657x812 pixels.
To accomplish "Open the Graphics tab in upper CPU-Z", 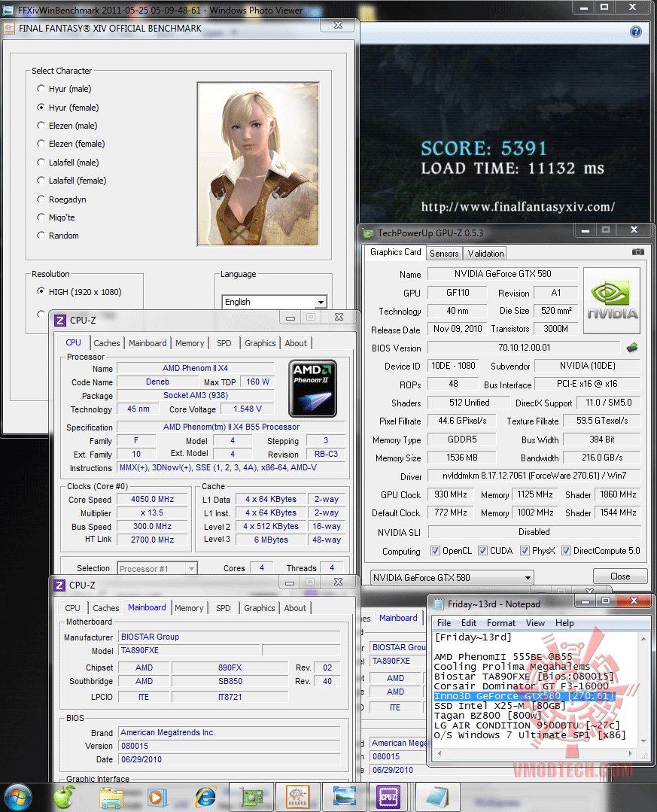I will [x=260, y=343].
